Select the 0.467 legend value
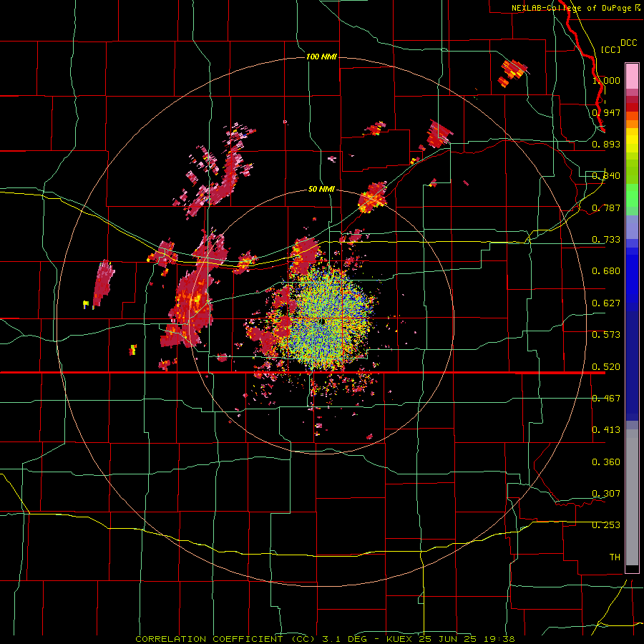Screen dimensions: 644x644 click(x=606, y=398)
